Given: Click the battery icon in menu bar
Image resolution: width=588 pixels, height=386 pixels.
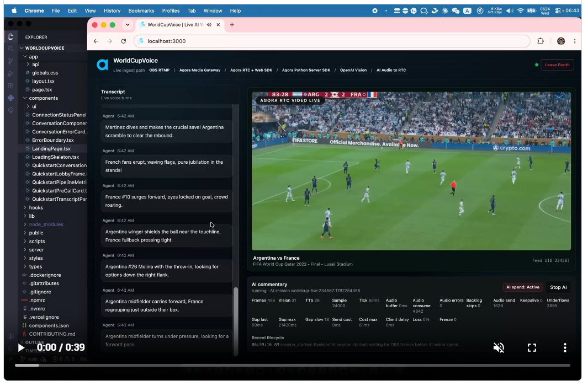Looking at the screenshot, I should click(x=531, y=10).
